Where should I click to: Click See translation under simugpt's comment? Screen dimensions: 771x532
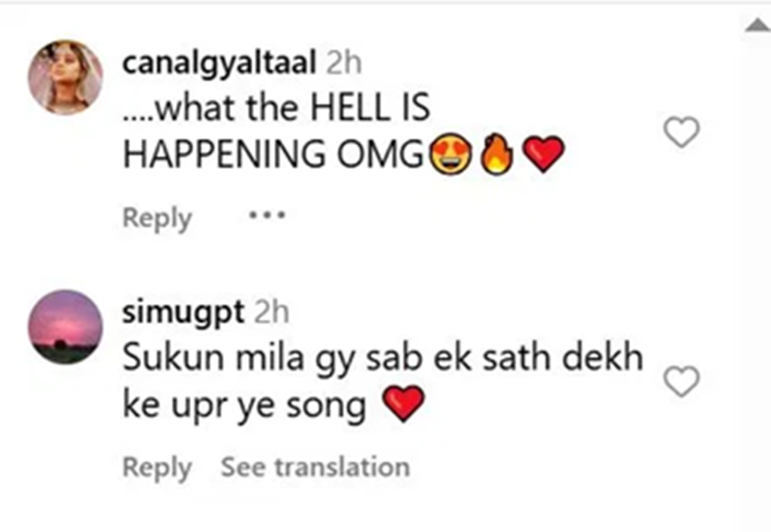click(315, 467)
